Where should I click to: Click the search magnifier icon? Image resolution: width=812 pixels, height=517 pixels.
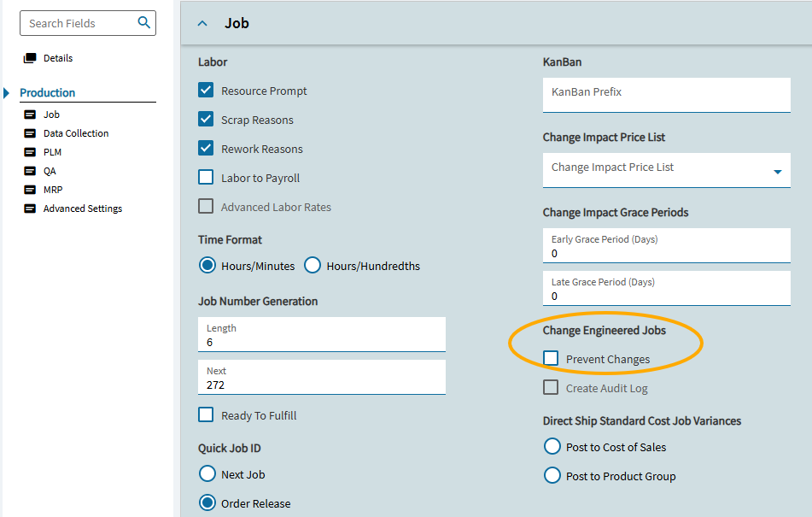(x=144, y=23)
